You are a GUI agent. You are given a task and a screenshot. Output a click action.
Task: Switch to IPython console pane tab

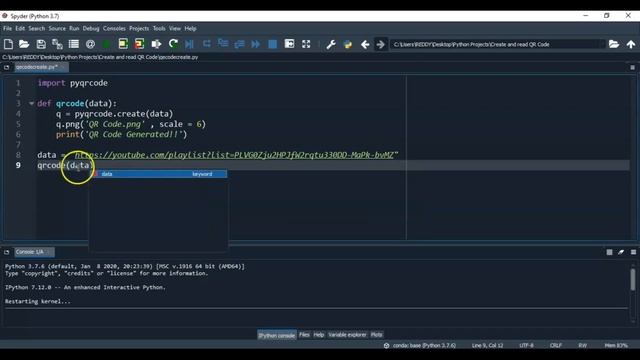277,335
